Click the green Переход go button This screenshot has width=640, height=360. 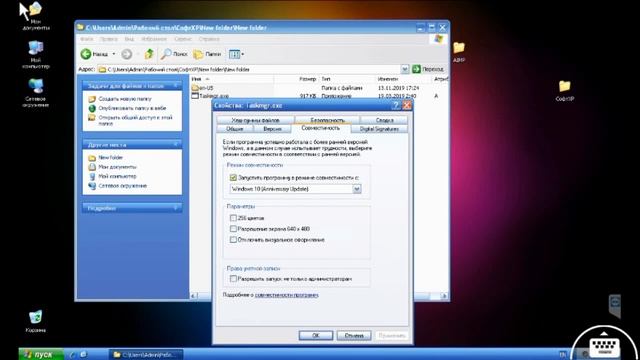428,69
